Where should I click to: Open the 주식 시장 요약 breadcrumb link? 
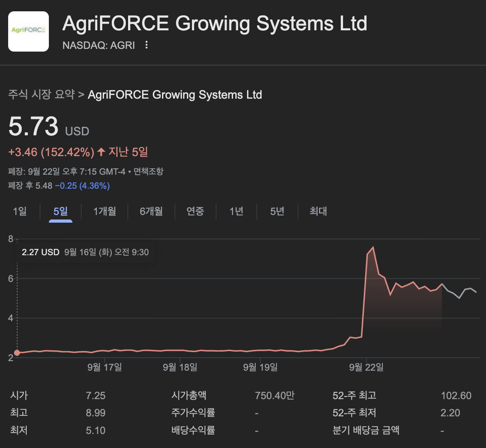(42, 95)
